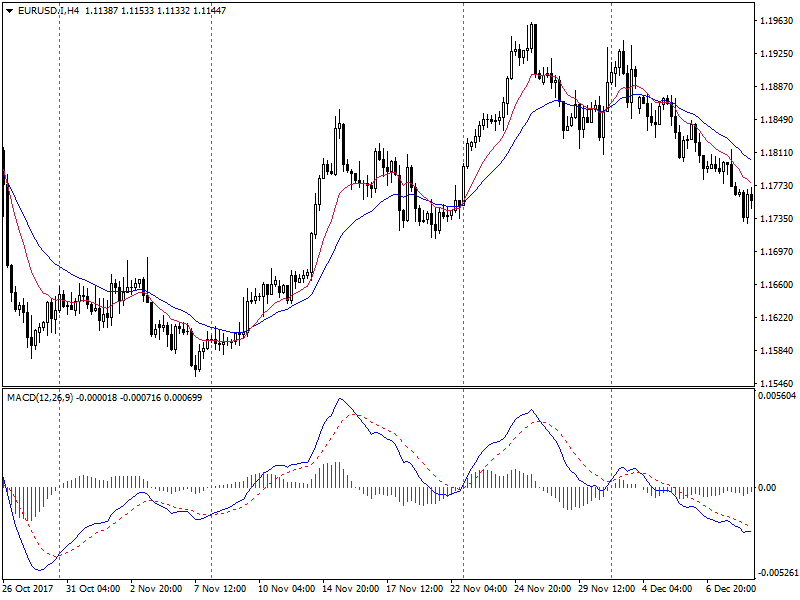This screenshot has width=800, height=600.
Task: Select the 6 Dec 20:00 time label
Action: pos(731,588)
